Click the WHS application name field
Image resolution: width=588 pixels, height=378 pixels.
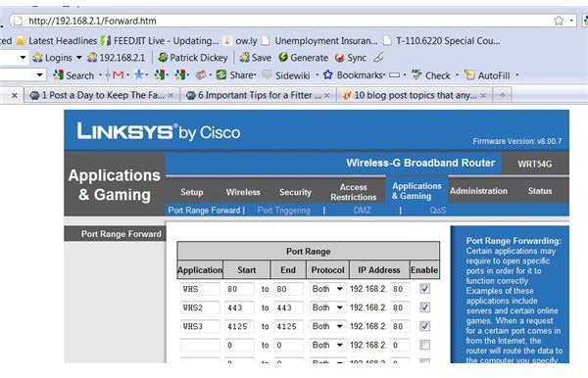point(200,289)
